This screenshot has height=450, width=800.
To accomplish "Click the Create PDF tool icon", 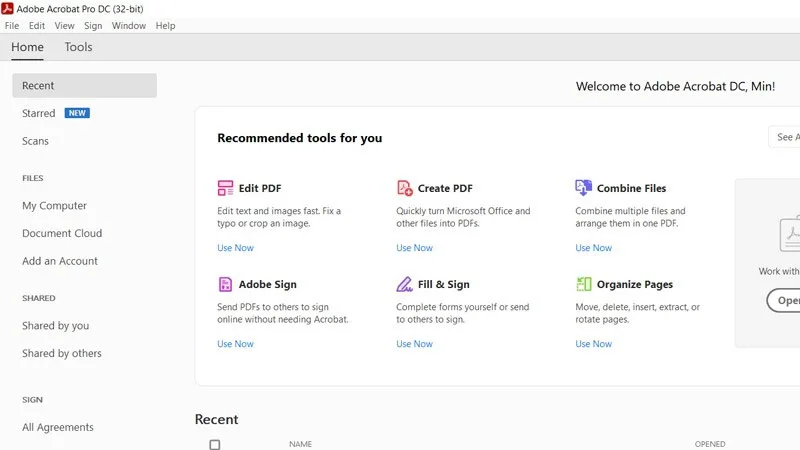I will pyautogui.click(x=405, y=188).
